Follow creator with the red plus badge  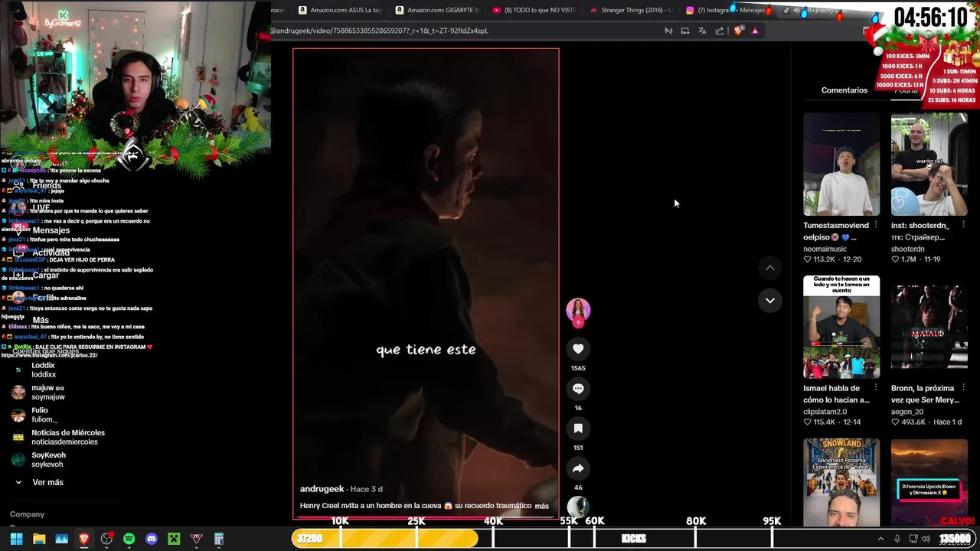(578, 323)
